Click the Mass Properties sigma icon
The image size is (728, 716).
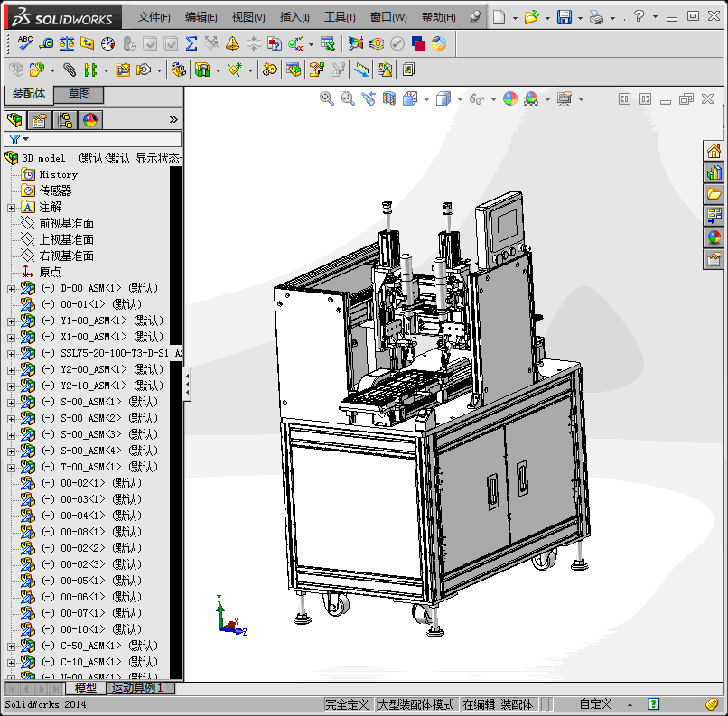tap(191, 42)
